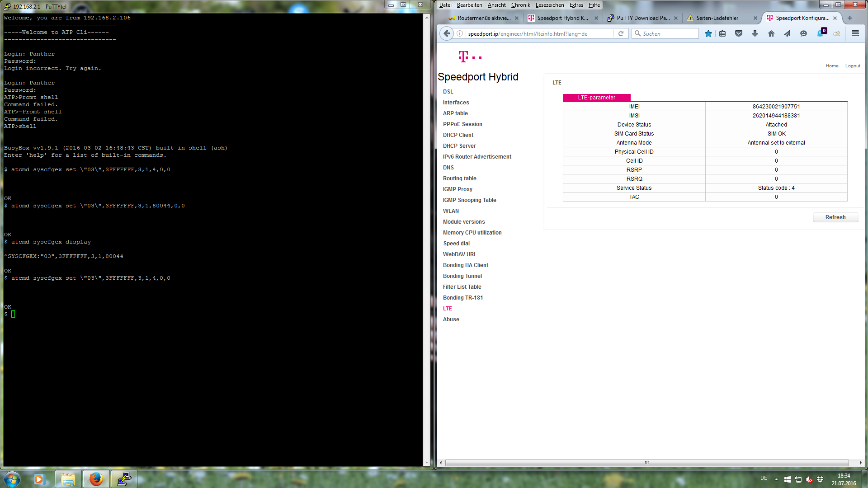
Task: Click PuTTY scrollbar down arrow
Action: pyautogui.click(x=427, y=463)
